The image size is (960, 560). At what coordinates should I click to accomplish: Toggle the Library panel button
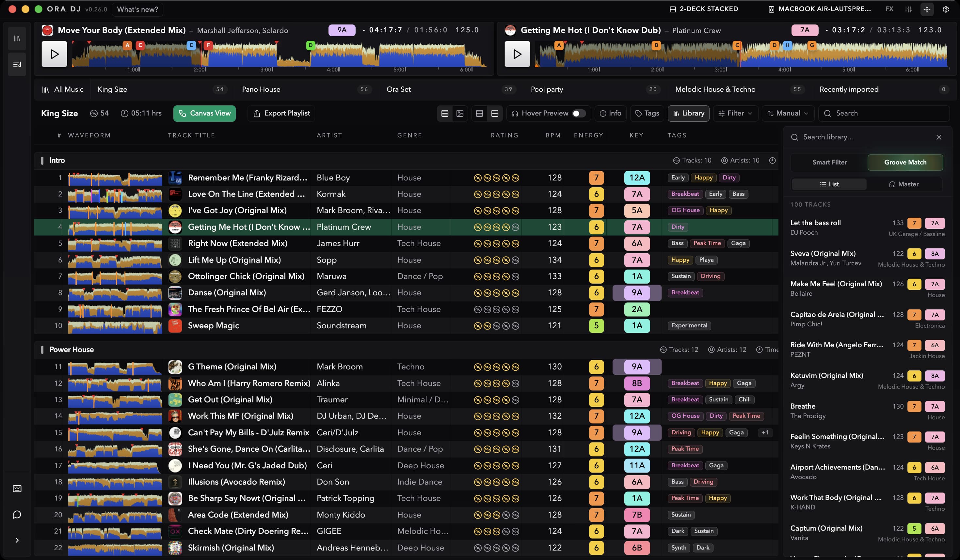[688, 114]
